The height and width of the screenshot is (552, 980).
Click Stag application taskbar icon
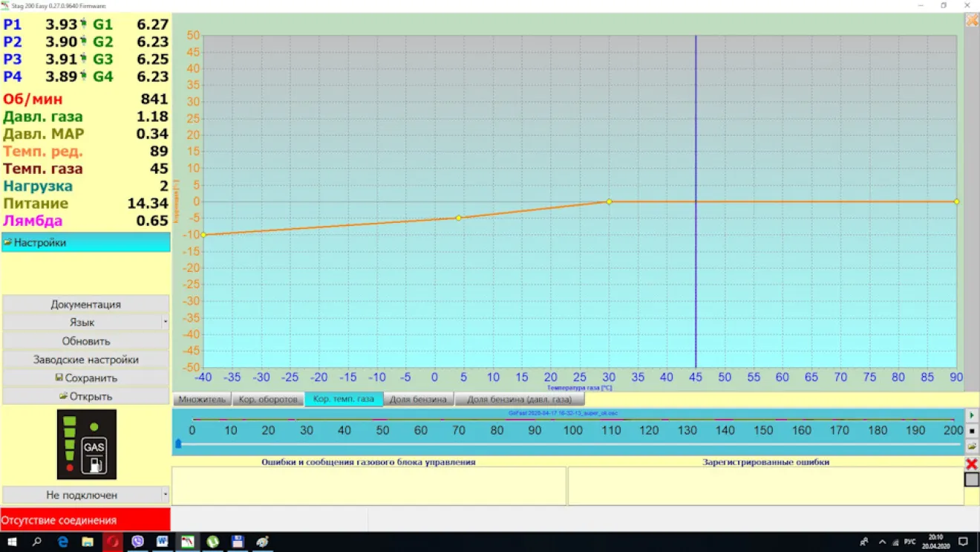[x=187, y=542]
